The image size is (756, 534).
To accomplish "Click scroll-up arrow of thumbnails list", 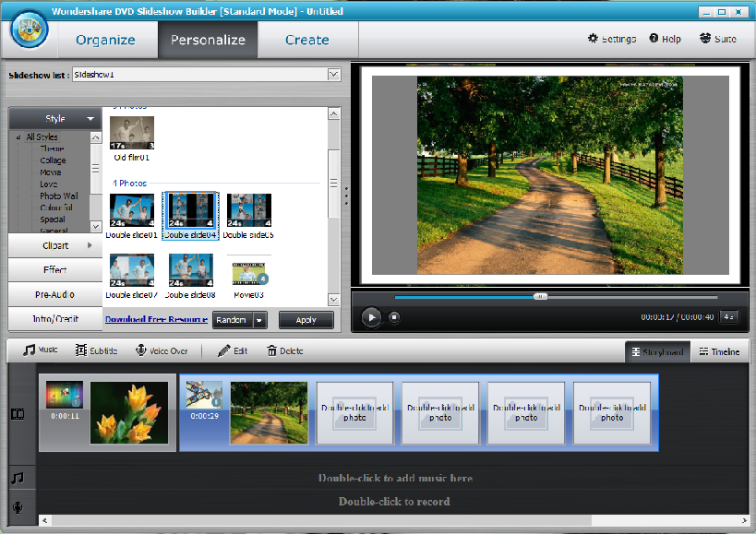I will pyautogui.click(x=333, y=113).
